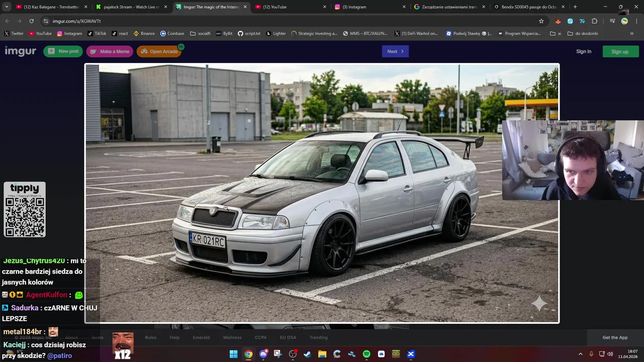
Task: Go back using the browser back arrow
Action: 7,21
